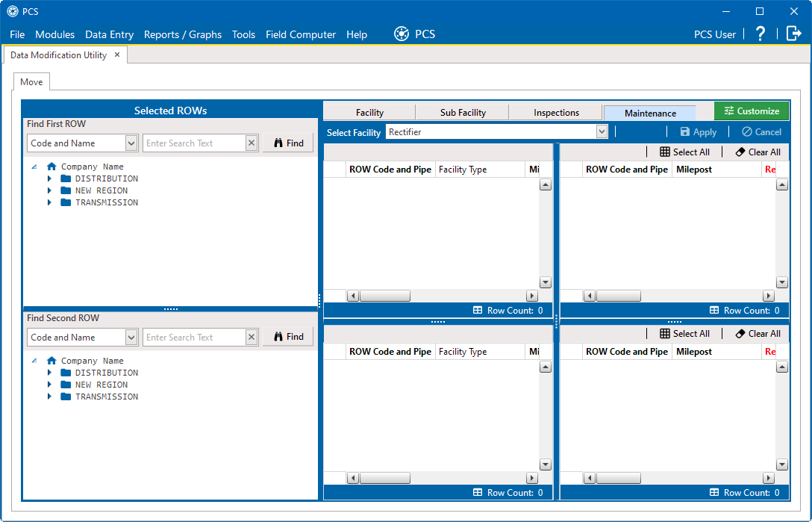Collapse Company Name node in first tree

click(x=34, y=167)
